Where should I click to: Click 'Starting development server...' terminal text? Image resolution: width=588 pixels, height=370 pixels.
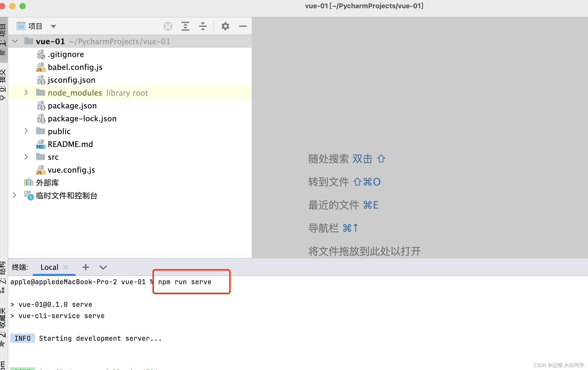tap(100, 338)
